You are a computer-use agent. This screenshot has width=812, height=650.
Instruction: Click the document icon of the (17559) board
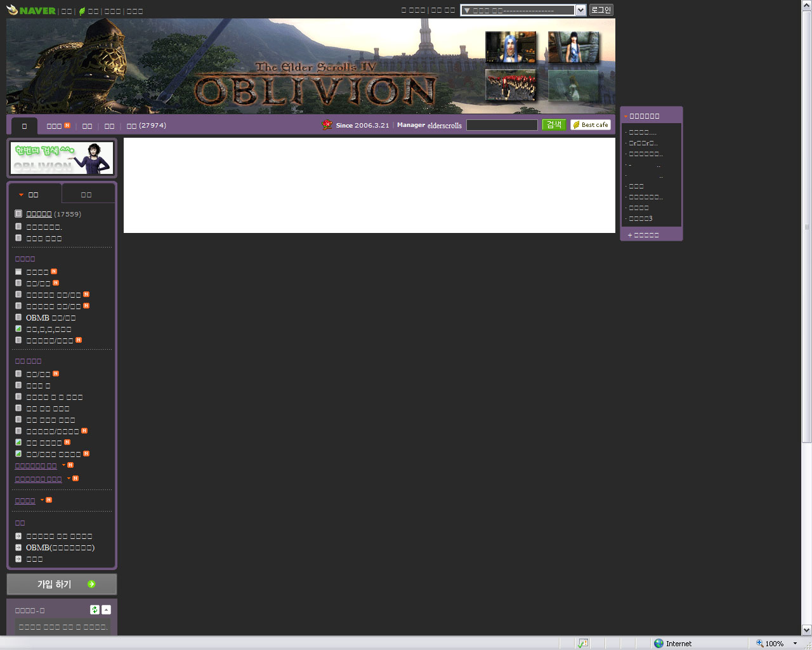(18, 214)
